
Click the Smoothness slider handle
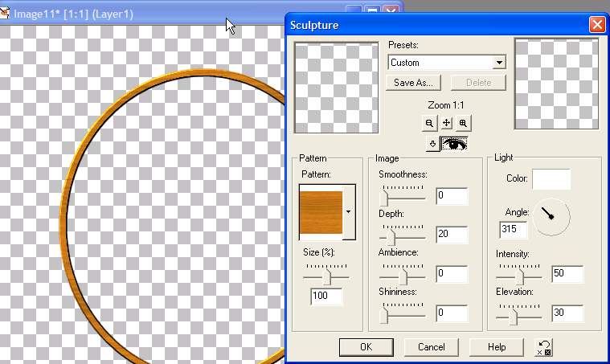(384, 198)
